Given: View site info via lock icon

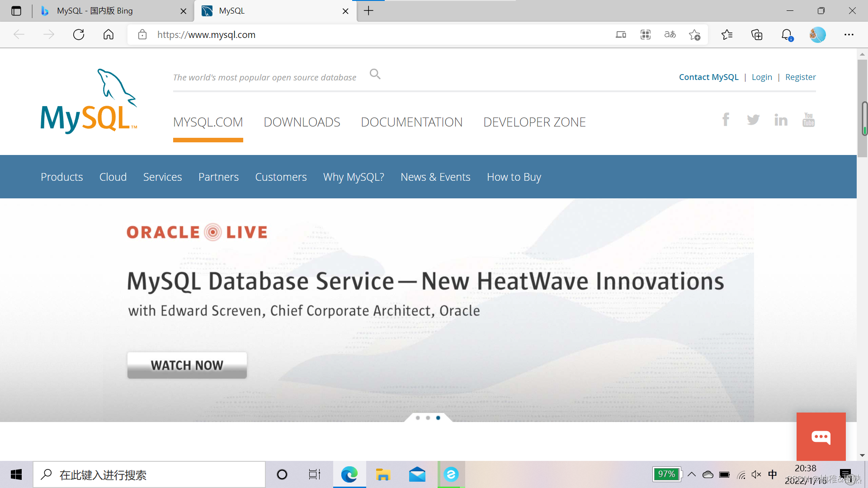Looking at the screenshot, I should point(142,35).
